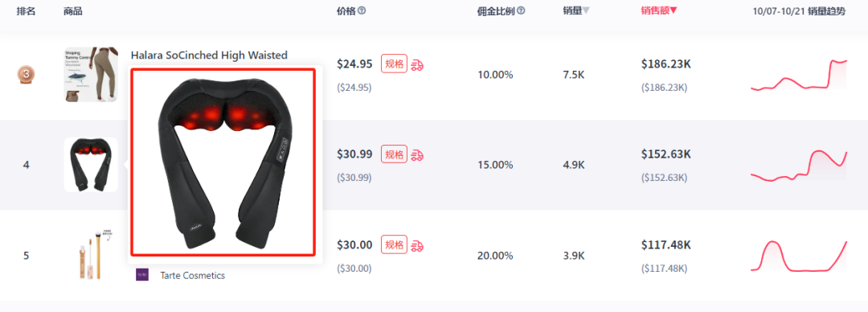
Task: Open Halara SoCinched High Waisted product link
Action: (x=209, y=55)
